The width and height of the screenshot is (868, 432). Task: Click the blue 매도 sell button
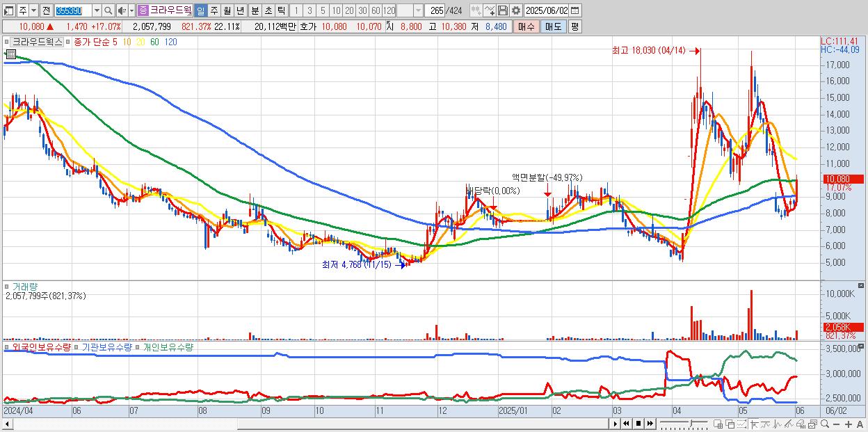tap(554, 26)
